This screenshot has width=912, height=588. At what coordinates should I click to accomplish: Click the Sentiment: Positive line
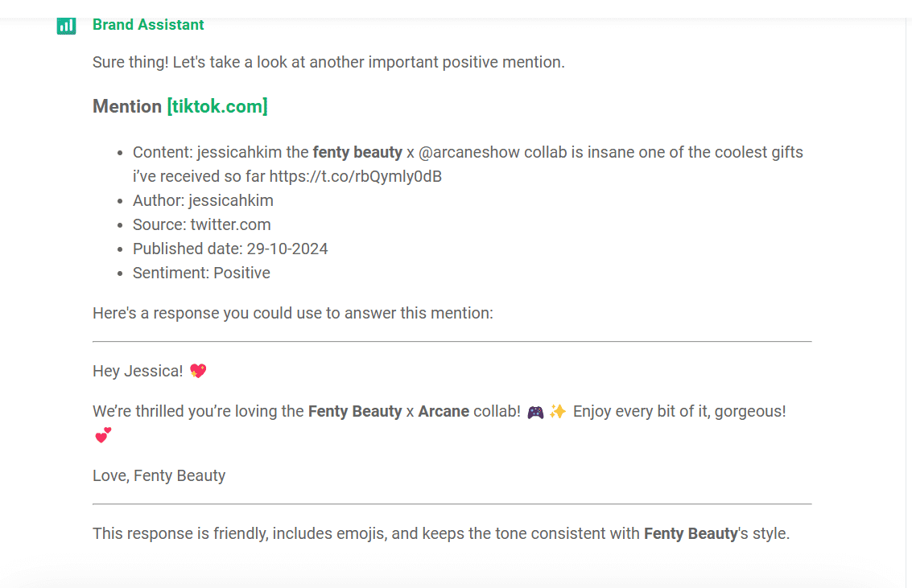point(201,273)
